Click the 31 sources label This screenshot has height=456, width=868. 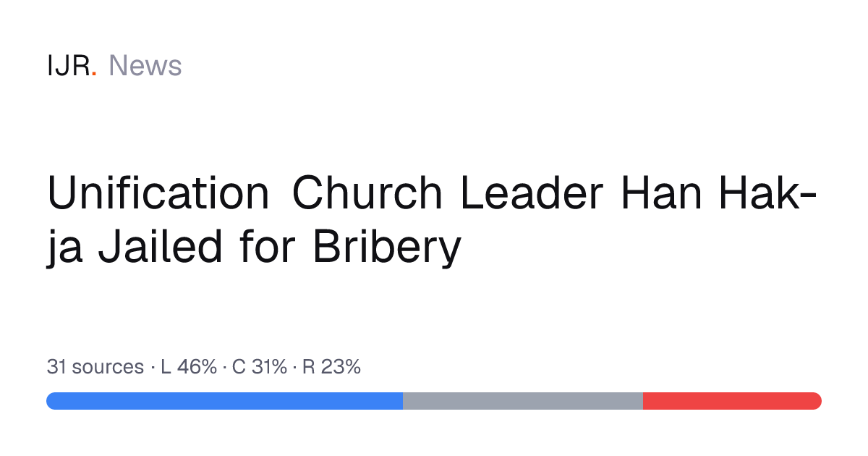click(95, 367)
